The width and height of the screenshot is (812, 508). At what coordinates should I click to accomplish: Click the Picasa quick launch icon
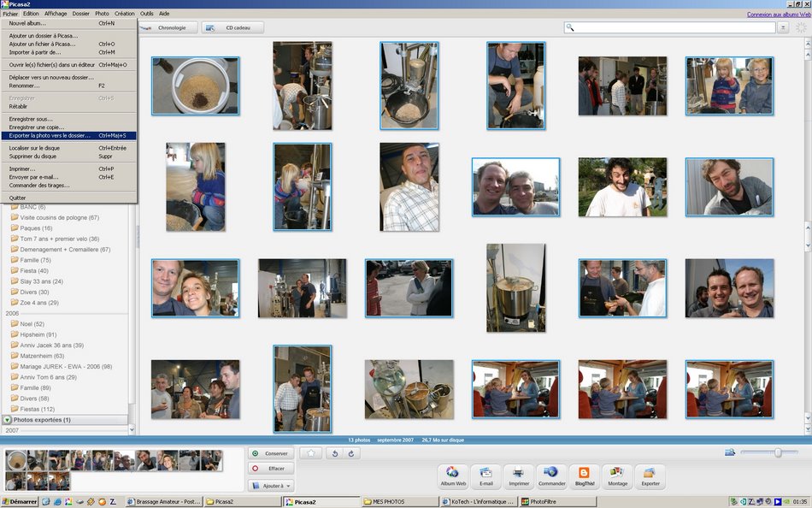(68, 501)
